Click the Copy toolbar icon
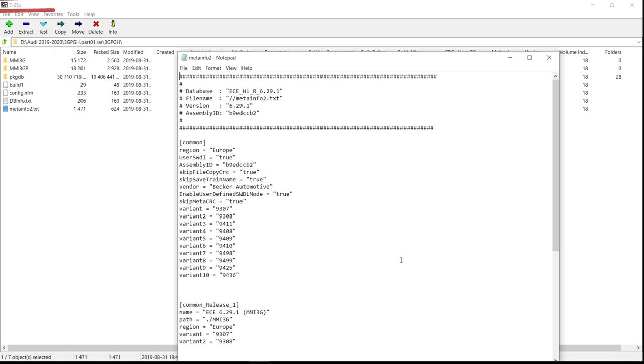This screenshot has height=364, width=644. coord(61,24)
